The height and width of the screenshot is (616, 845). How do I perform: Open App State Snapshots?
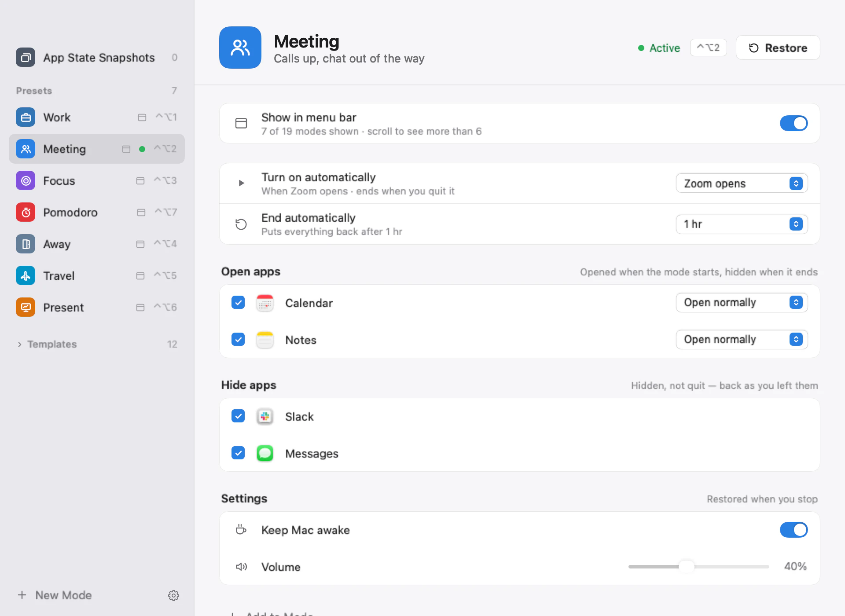pos(97,57)
